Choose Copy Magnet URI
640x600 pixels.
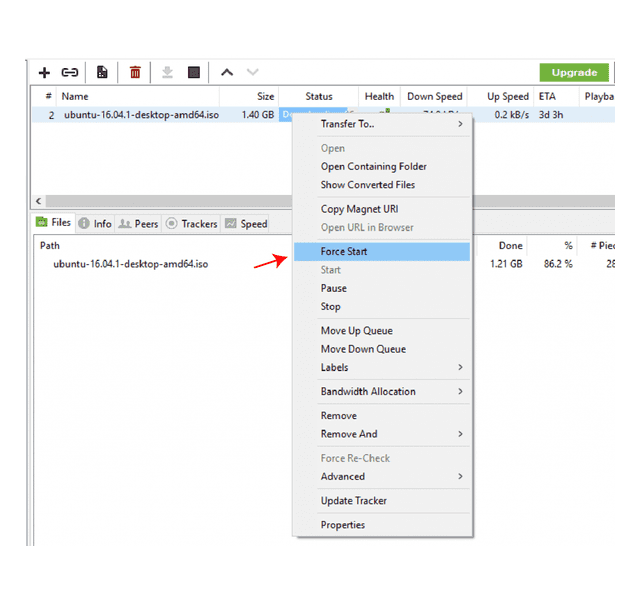(382, 209)
